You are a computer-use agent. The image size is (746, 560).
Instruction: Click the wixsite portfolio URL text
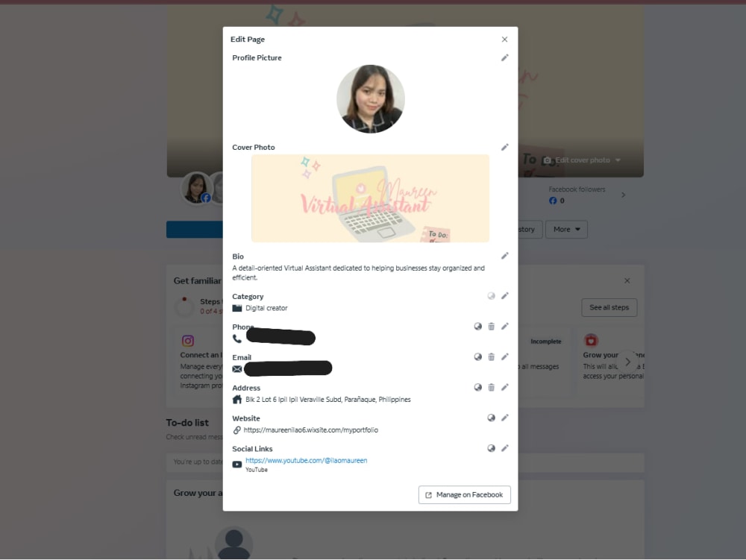(x=310, y=430)
